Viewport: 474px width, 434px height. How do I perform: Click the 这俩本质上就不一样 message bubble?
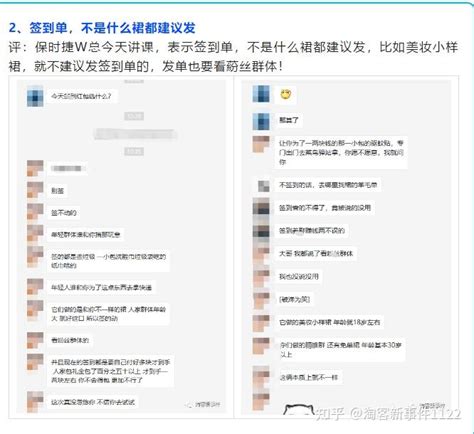click(308, 378)
